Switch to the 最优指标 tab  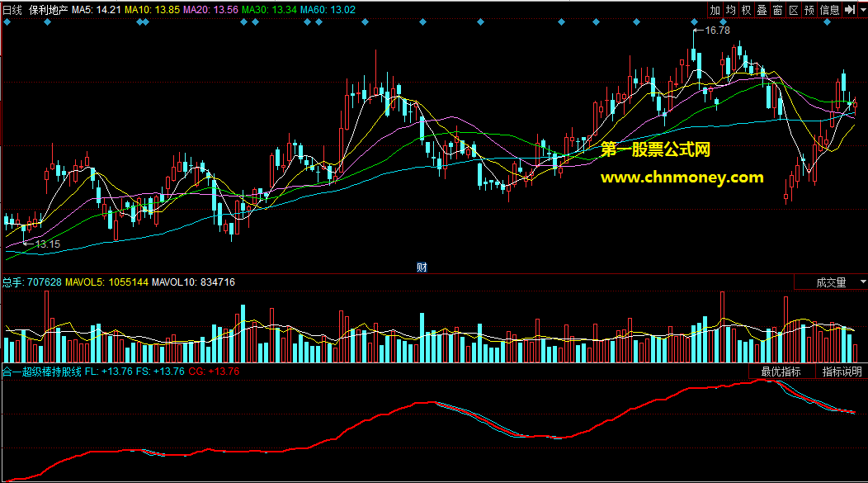[x=781, y=372]
